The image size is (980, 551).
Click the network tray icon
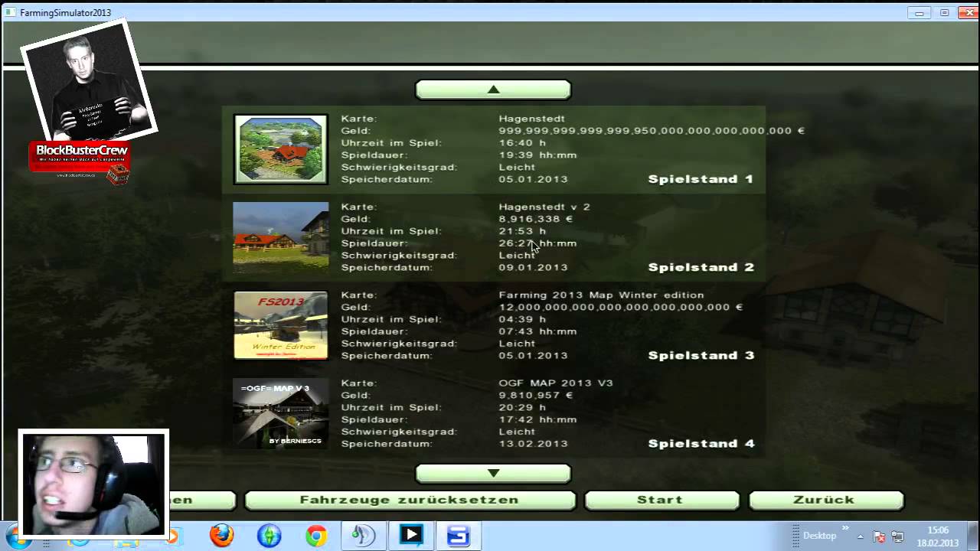point(897,536)
